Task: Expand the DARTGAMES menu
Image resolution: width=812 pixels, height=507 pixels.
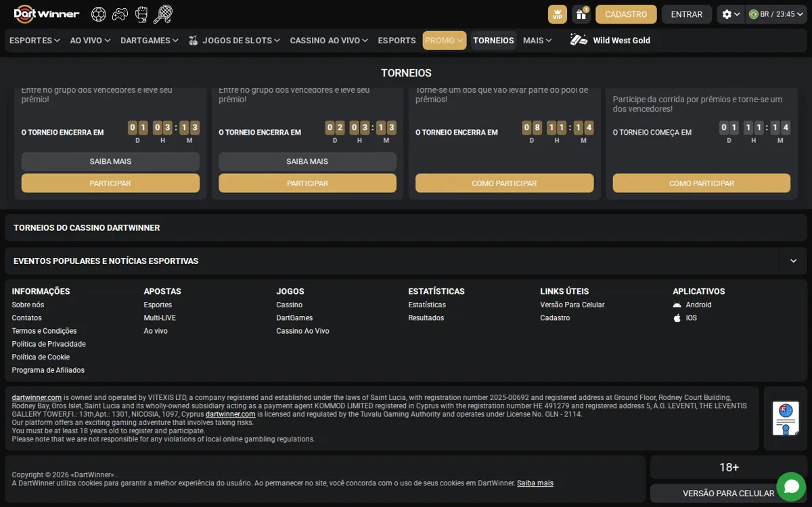Action: click(x=150, y=41)
